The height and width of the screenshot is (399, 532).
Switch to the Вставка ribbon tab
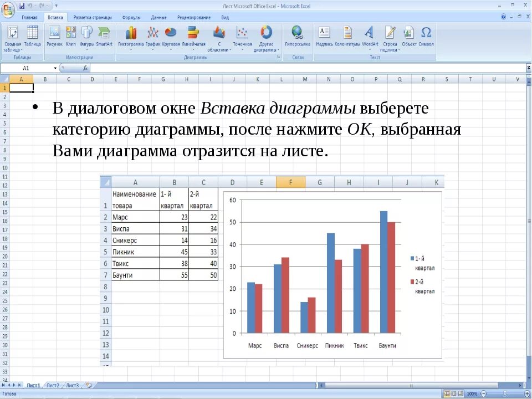[x=55, y=17]
